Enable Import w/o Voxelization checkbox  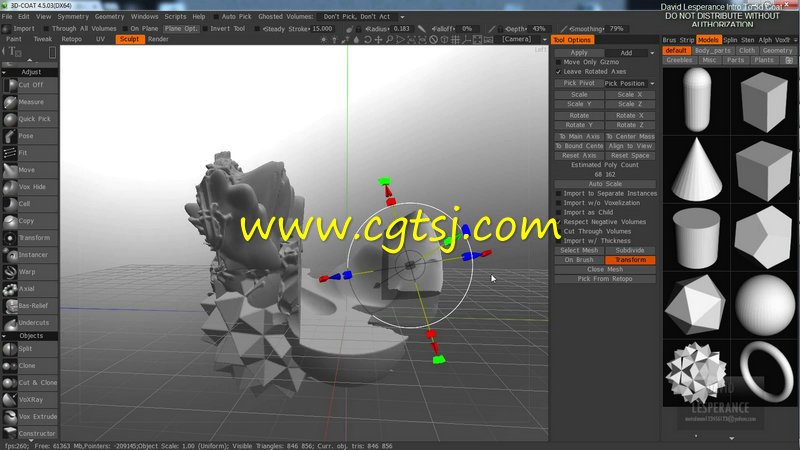558,203
